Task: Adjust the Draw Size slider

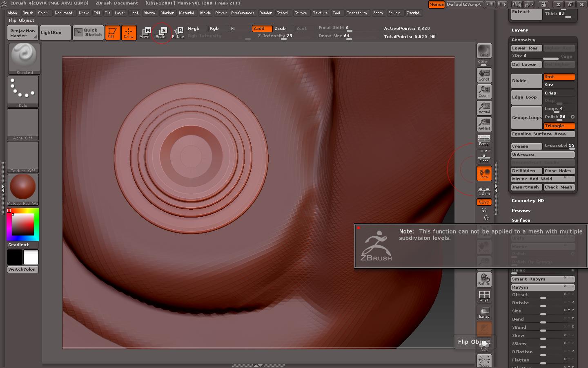Action: (349, 37)
